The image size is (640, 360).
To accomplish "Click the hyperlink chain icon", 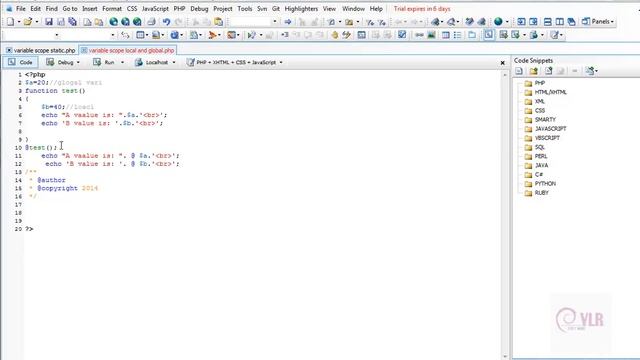I will click(x=419, y=35).
